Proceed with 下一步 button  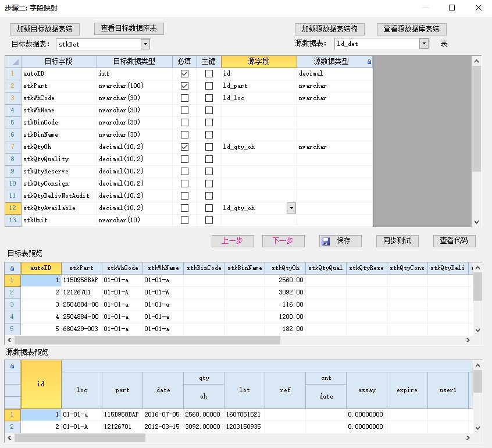click(283, 241)
